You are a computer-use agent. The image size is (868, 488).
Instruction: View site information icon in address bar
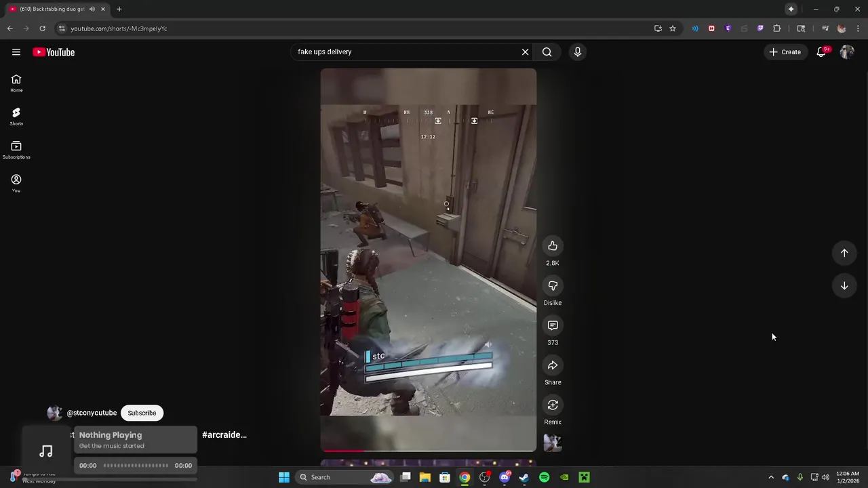61,28
